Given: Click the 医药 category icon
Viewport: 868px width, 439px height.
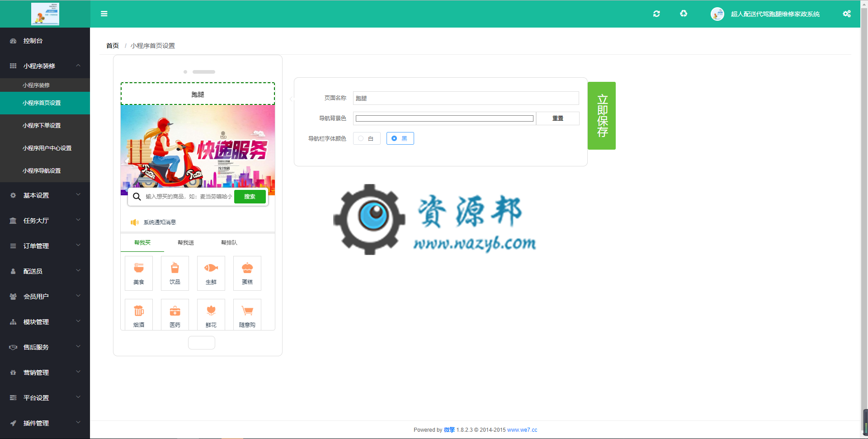Looking at the screenshot, I should point(175,311).
